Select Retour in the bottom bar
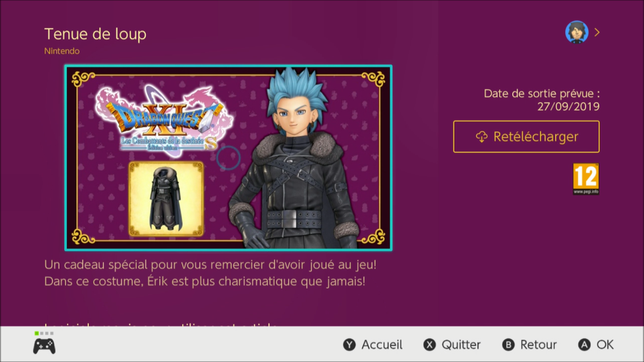The width and height of the screenshot is (644, 362). tap(538, 345)
